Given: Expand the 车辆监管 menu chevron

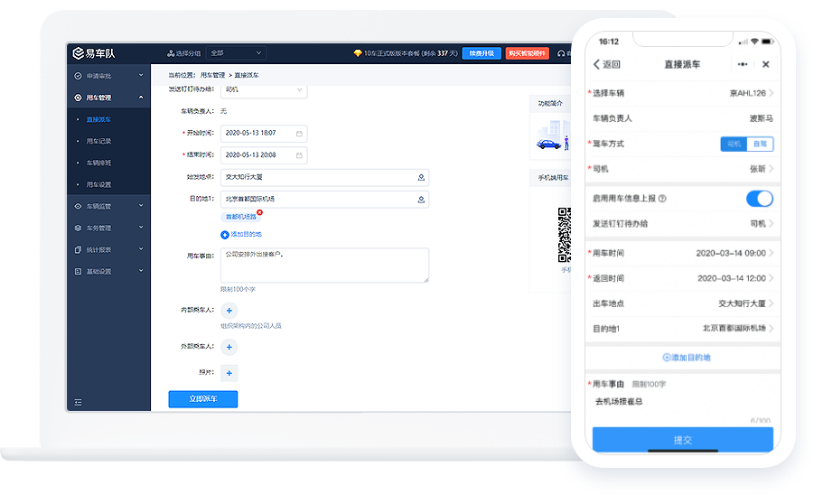Looking at the screenshot, I should point(141,206).
